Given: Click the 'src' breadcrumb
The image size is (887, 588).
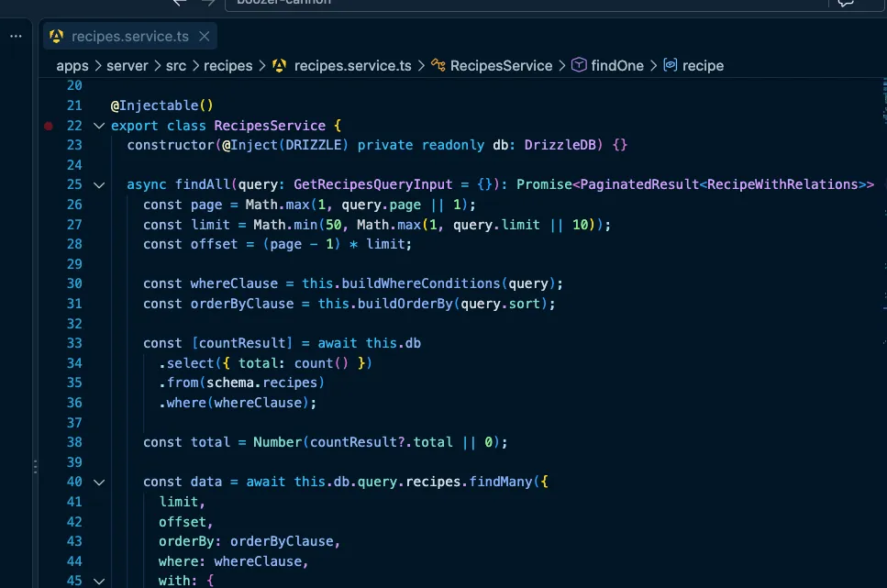Looking at the screenshot, I should pos(176,66).
